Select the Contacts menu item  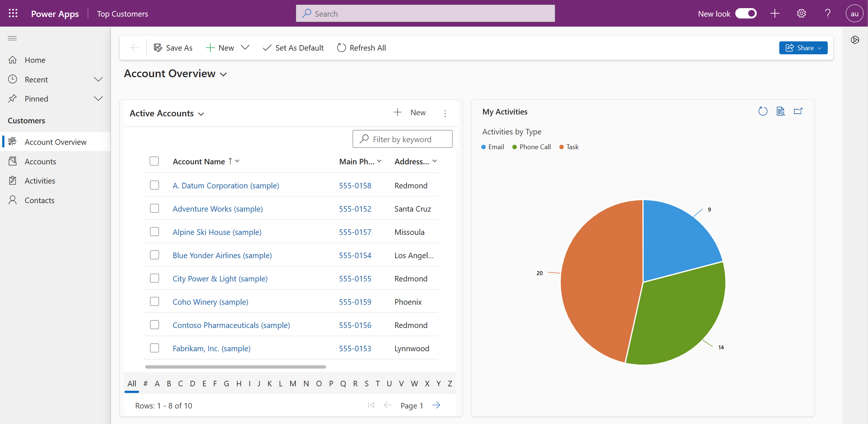(39, 199)
